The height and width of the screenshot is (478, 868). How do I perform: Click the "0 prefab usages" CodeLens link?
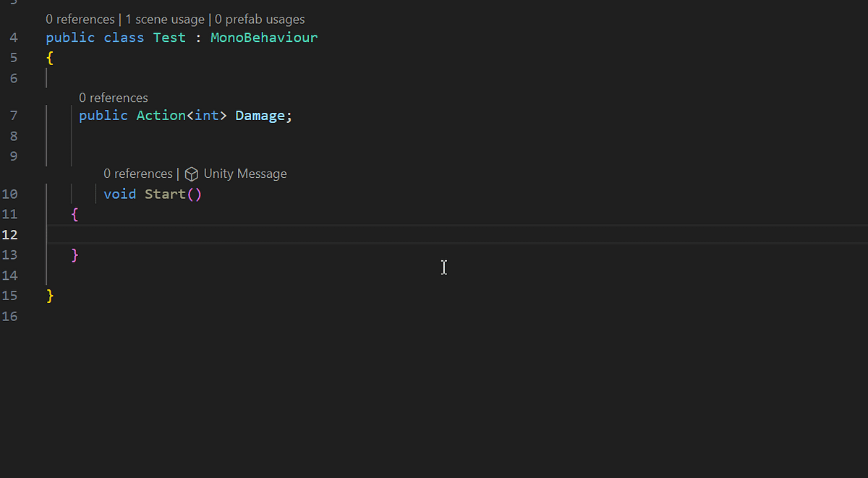pyautogui.click(x=260, y=19)
